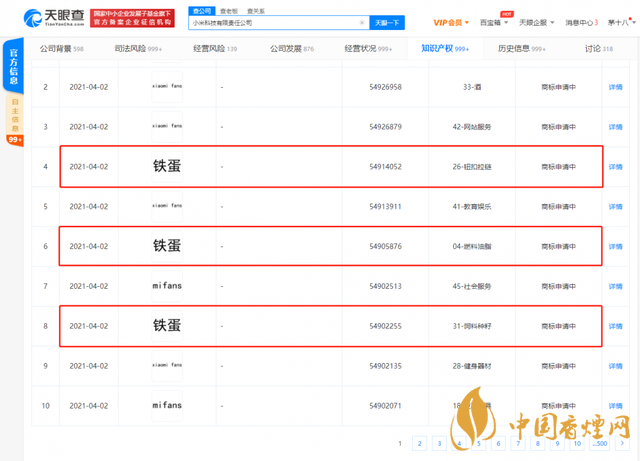Click the mifans trademark image in row 7
This screenshot has height=461, width=640.
click(167, 285)
